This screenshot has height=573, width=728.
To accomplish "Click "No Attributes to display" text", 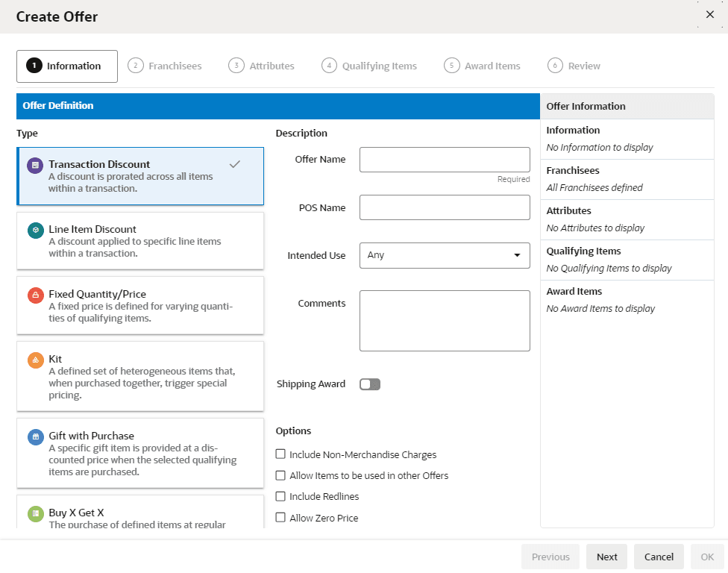I will [595, 228].
